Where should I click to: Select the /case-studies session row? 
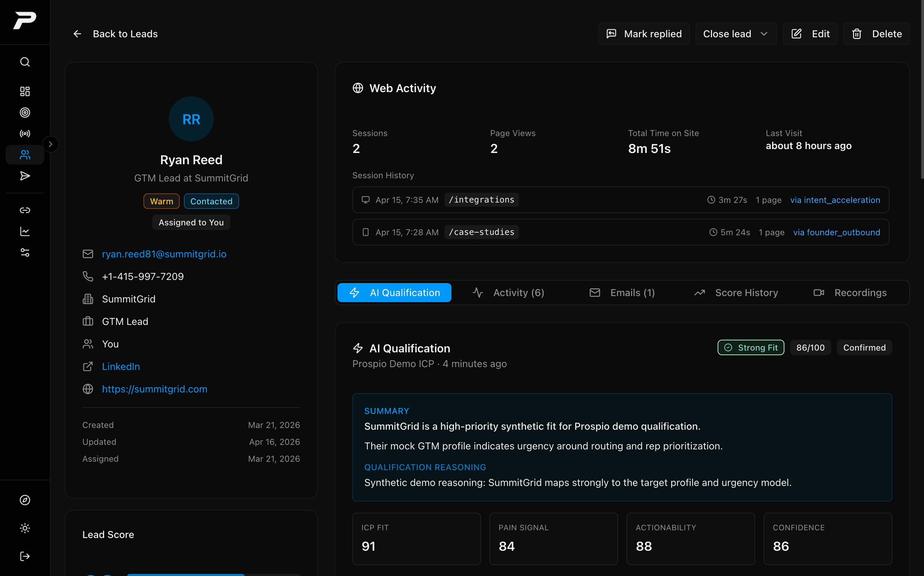621,232
